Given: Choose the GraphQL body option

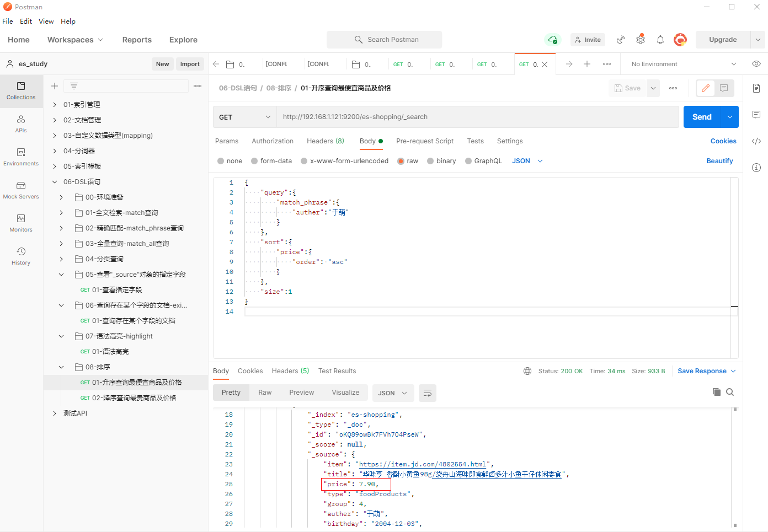Looking at the screenshot, I should (468, 161).
